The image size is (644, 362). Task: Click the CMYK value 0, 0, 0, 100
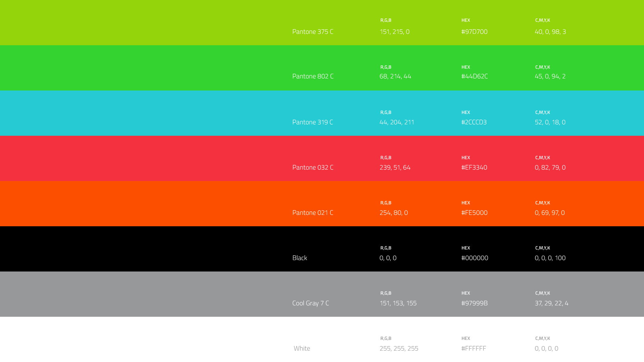tap(550, 258)
